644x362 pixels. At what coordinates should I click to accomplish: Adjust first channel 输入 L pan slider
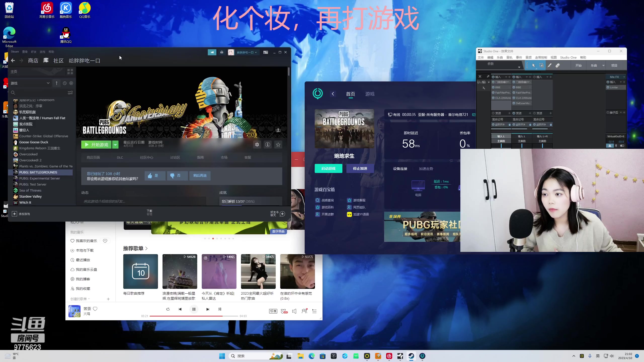point(501,146)
